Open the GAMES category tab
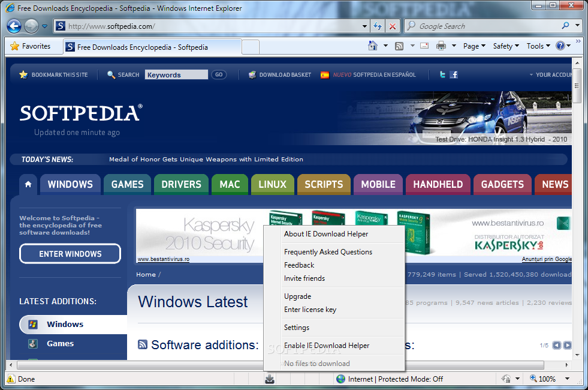 coord(127,184)
